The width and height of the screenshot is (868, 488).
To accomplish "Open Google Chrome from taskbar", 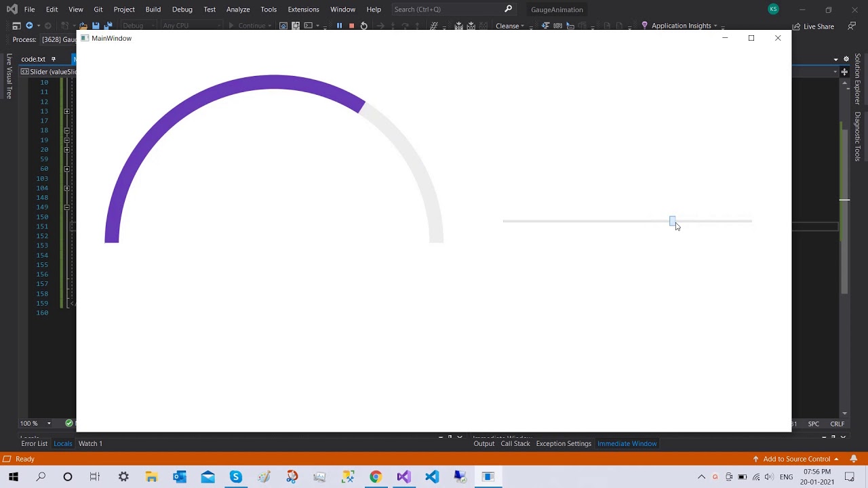I will click(375, 476).
